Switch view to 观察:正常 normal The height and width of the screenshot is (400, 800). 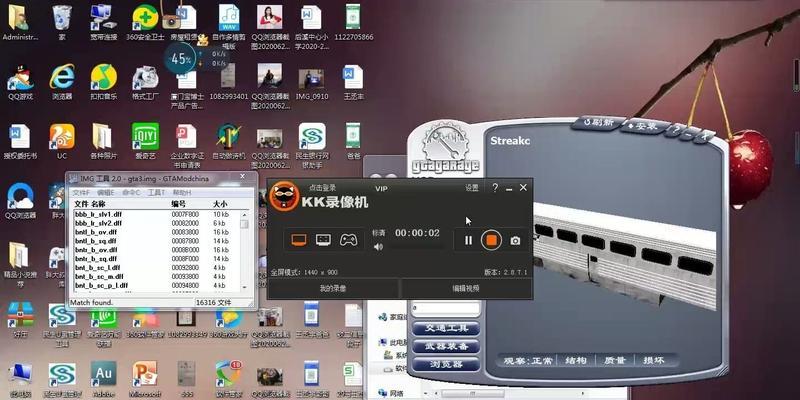point(528,360)
